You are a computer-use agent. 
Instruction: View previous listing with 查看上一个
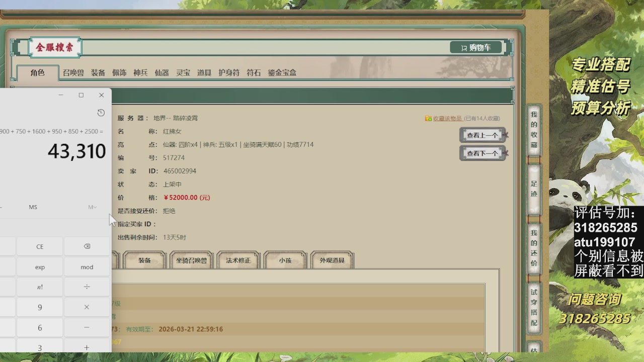coord(482,135)
